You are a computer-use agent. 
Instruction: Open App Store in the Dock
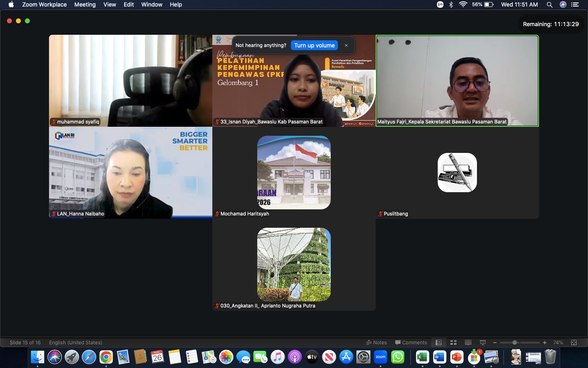pyautogui.click(x=346, y=357)
